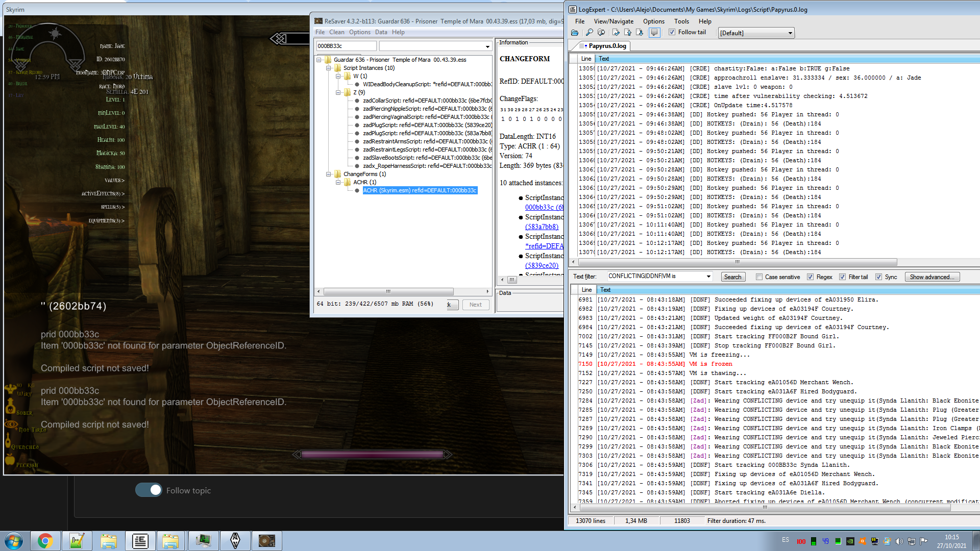Image resolution: width=980 pixels, height=551 pixels.
Task: Follow the 000bb33c script instance link
Action: pos(544,207)
